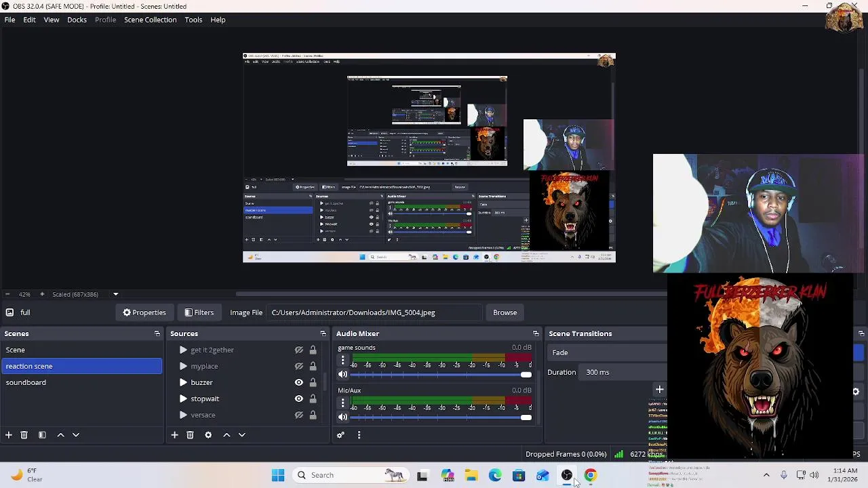Screen dimensions: 868x488
Task: Hide the buzzer source
Action: (298, 383)
